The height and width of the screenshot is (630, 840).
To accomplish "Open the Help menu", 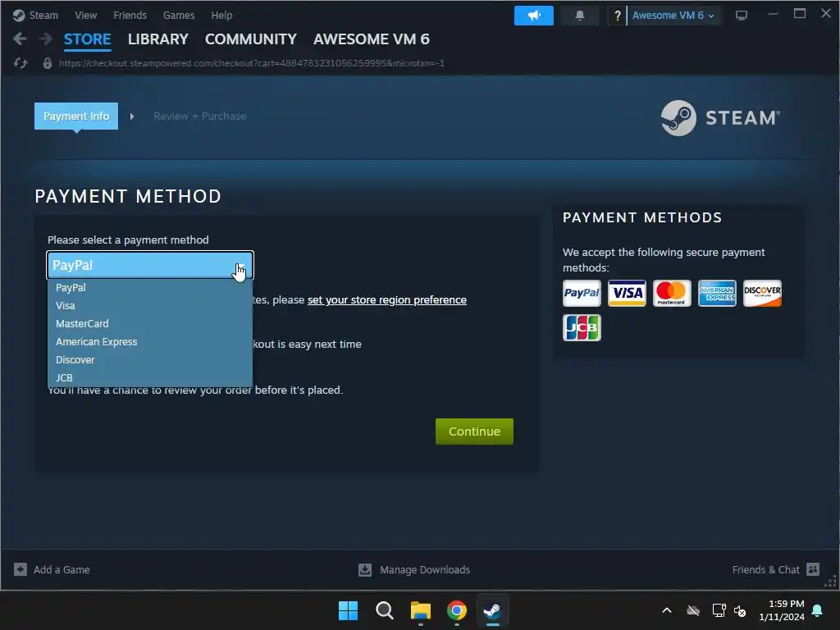I will click(x=221, y=15).
